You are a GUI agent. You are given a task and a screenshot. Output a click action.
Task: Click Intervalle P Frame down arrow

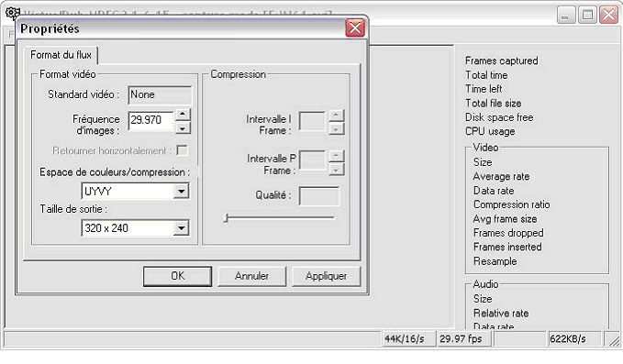click(x=336, y=170)
